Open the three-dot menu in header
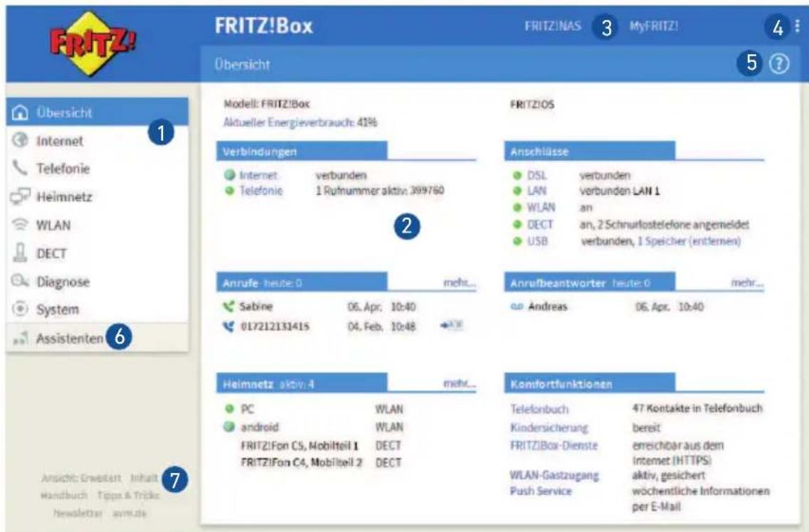 (x=797, y=26)
